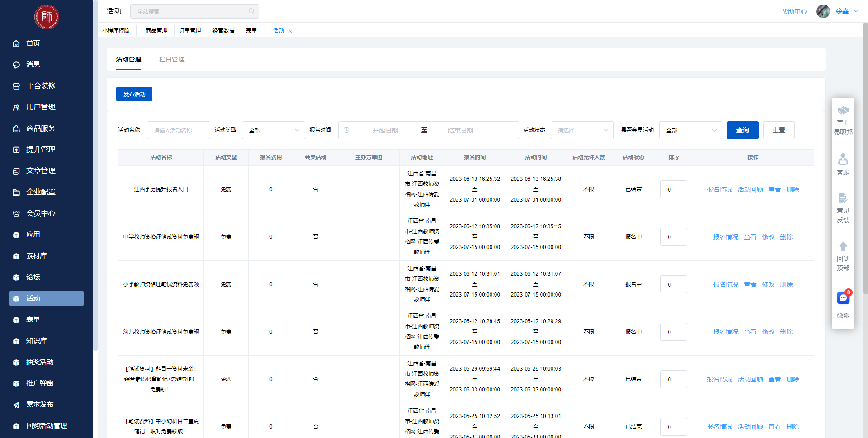Click the member center crown icon
The height and width of the screenshot is (438, 868).
16,213
